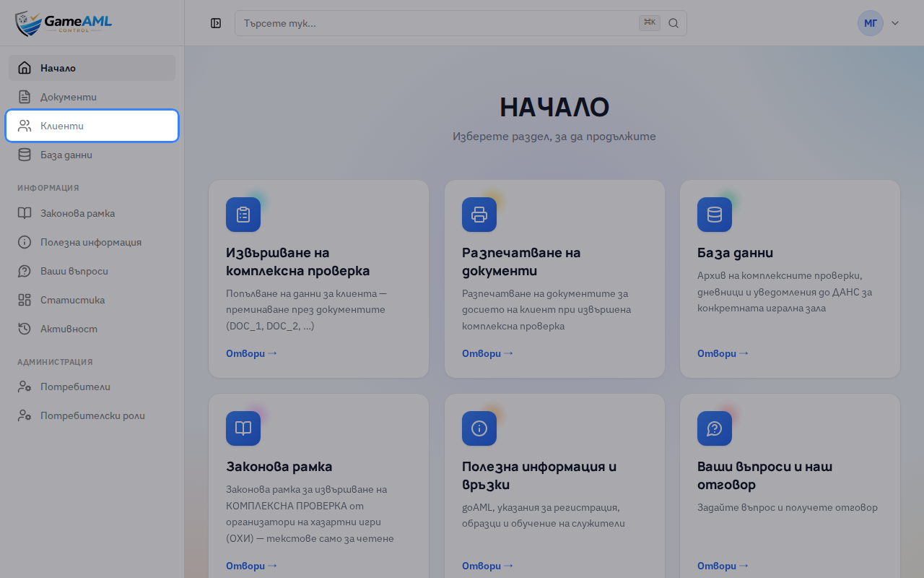Click the Потребителски роли user-gear icon
Screen dimensions: 924x578
point(25,415)
